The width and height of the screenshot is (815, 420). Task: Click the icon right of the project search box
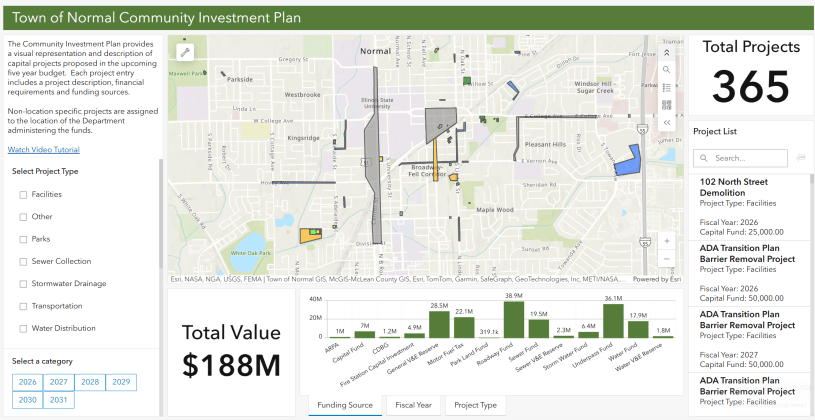tap(800, 158)
